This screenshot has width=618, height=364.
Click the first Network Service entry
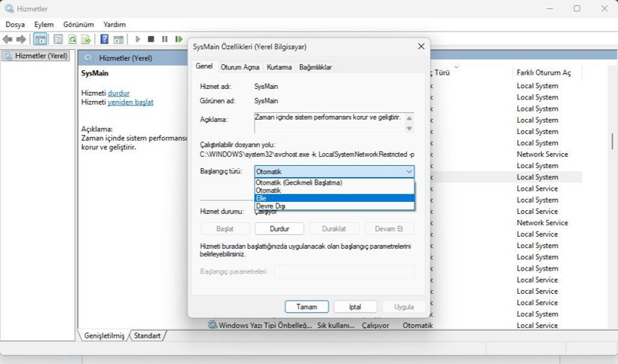click(543, 154)
